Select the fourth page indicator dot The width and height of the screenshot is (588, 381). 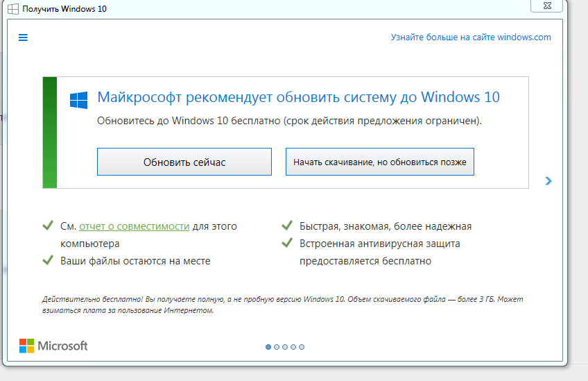point(293,347)
